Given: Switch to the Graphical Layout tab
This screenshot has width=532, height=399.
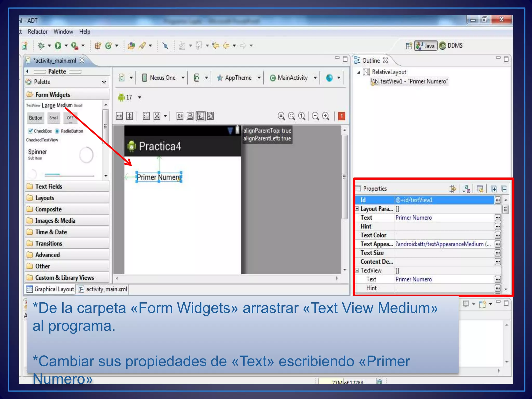Looking at the screenshot, I should (50, 289).
